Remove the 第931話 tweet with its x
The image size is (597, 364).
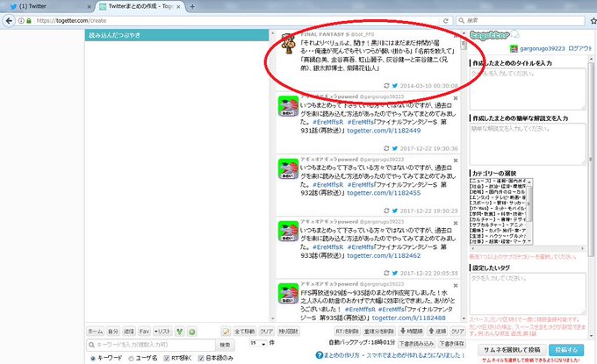coord(456,98)
